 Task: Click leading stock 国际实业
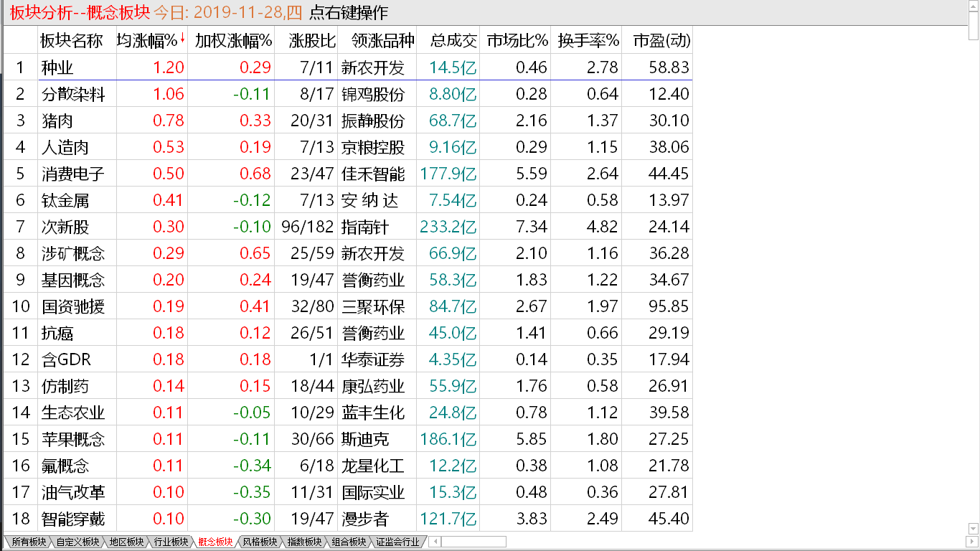click(373, 492)
